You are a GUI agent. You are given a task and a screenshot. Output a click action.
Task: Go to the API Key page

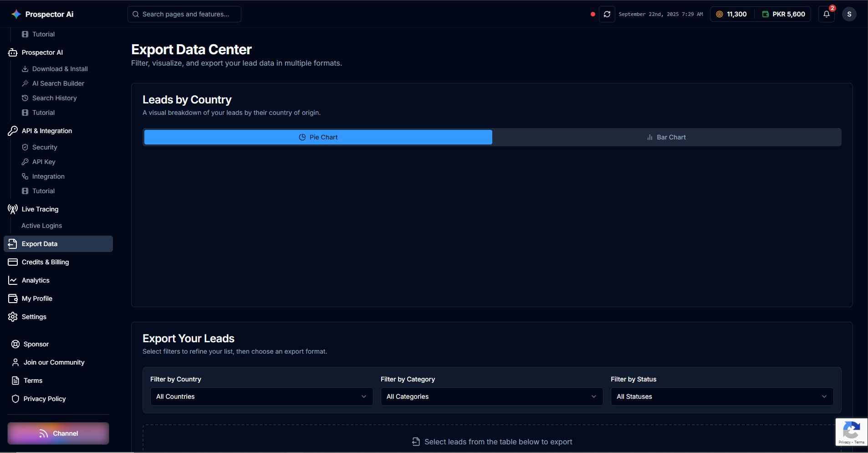click(44, 162)
